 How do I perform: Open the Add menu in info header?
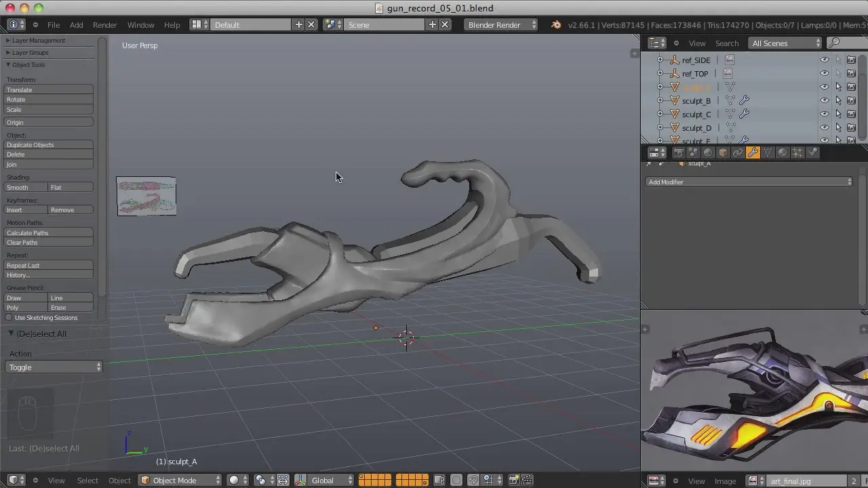[77, 24]
